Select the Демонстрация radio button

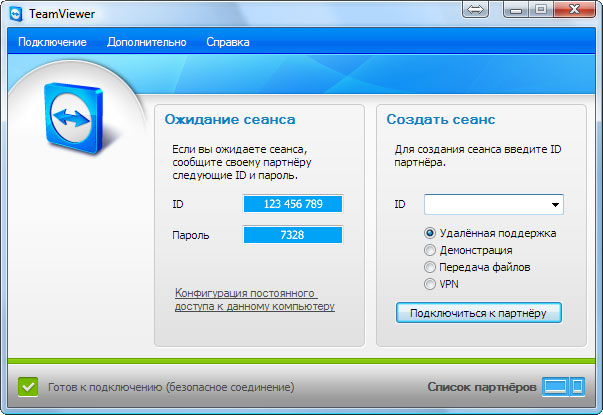(x=430, y=250)
